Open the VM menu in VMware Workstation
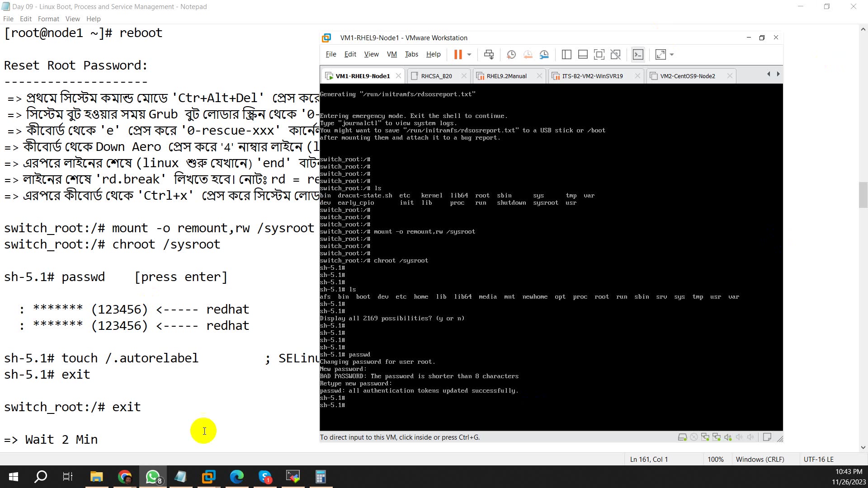This screenshot has height=488, width=868. 392,54
